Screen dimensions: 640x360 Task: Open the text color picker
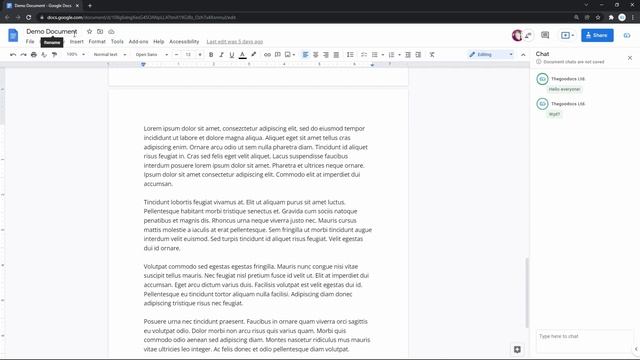point(242,55)
